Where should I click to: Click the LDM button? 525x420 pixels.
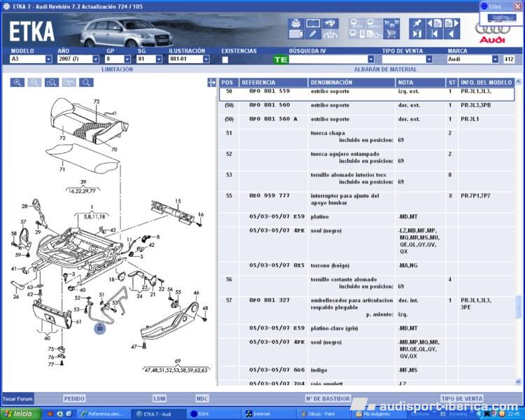pos(160,398)
